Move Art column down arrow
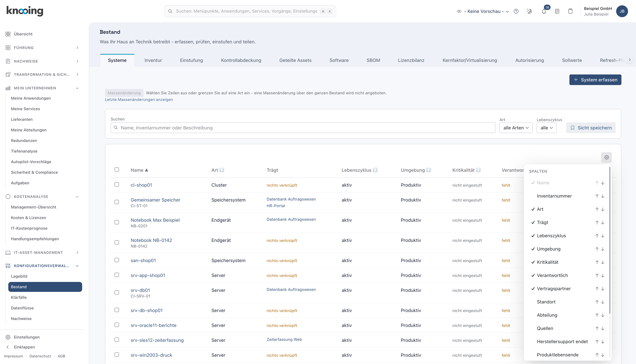The height and width of the screenshot is (364, 636). pos(603,209)
